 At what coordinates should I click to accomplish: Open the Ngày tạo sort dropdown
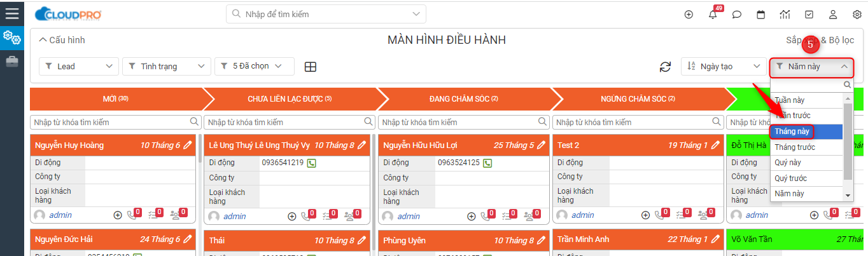coord(724,66)
